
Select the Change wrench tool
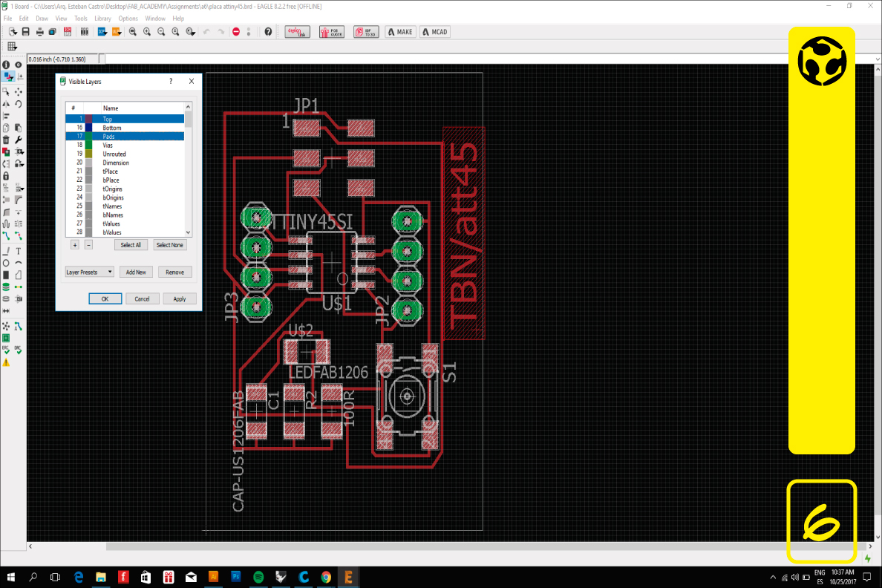point(19,140)
